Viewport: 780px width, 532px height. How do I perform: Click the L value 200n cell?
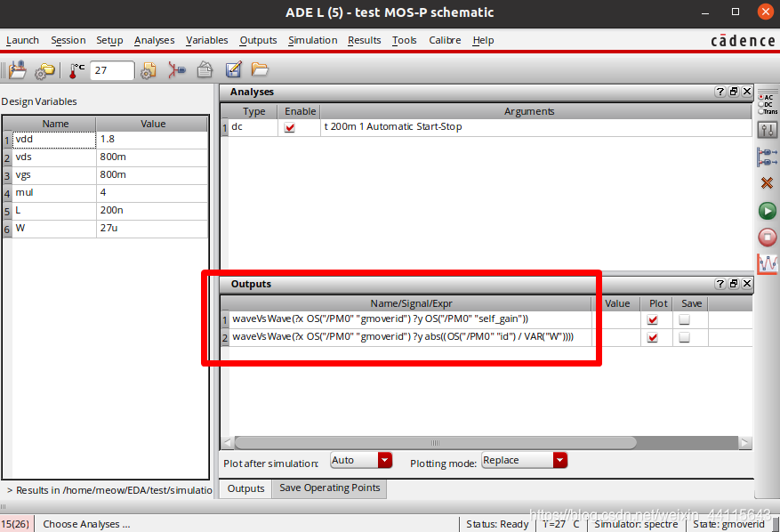152,211
